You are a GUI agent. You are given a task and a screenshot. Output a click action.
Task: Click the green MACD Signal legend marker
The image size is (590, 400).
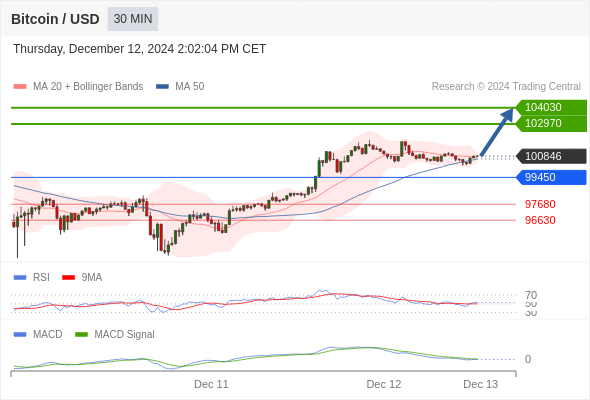click(81, 335)
